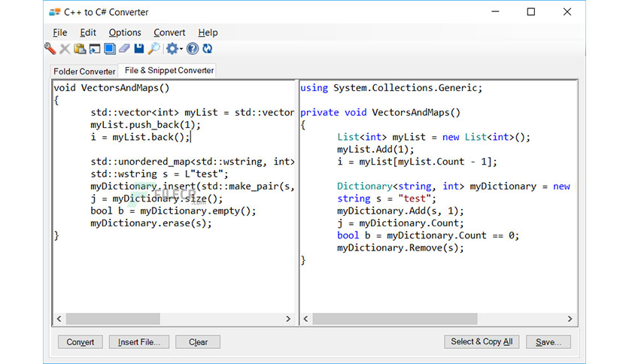
Task: Click the app icon in the title bar
Action: point(55,12)
